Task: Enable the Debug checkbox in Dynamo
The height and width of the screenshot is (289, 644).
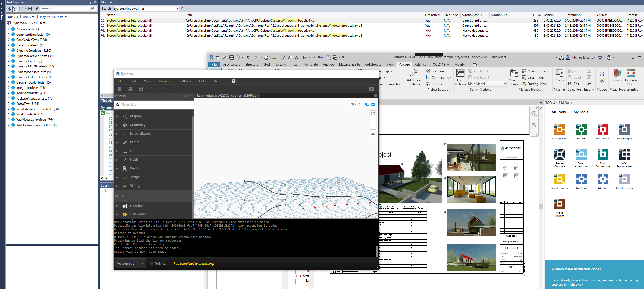Action: click(151, 263)
